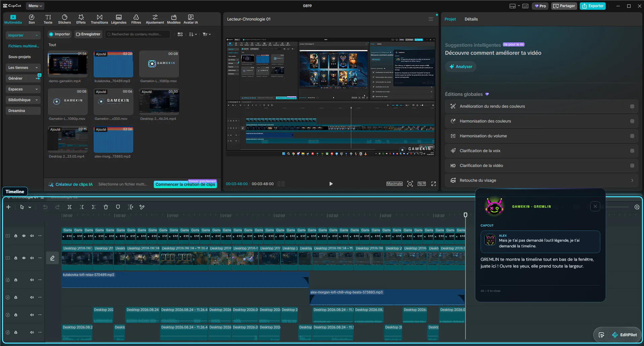Open the Menu dropdown in title bar
The height and width of the screenshot is (346, 644).
tap(35, 6)
